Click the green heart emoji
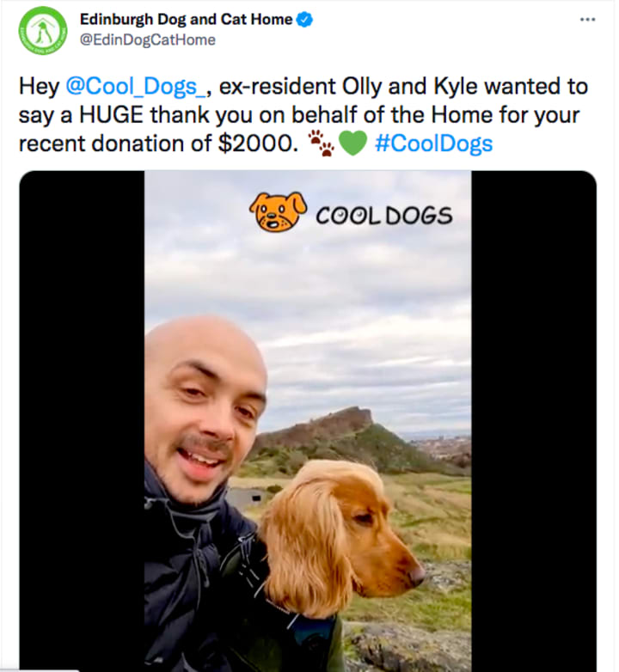 [x=352, y=144]
